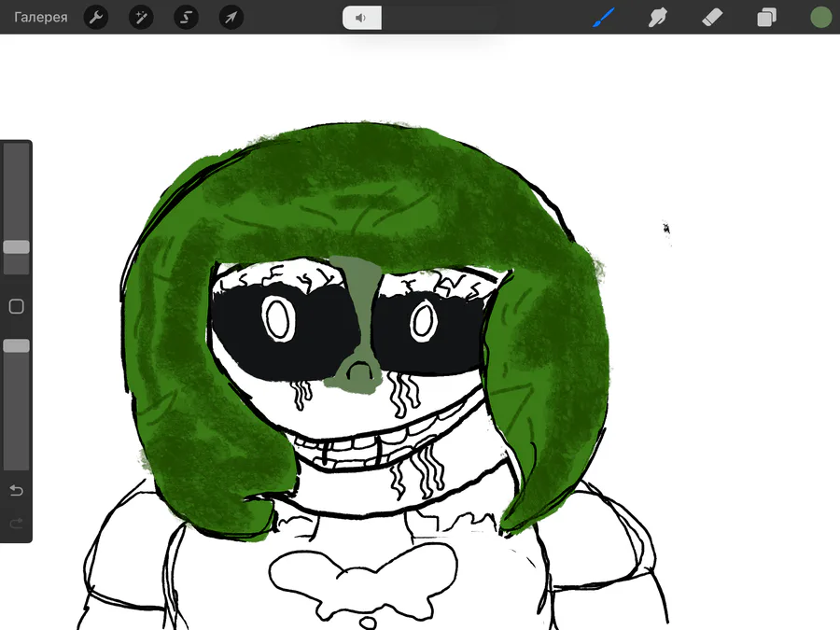Open the Actions wrench menu
840x630 pixels.
pos(96,18)
